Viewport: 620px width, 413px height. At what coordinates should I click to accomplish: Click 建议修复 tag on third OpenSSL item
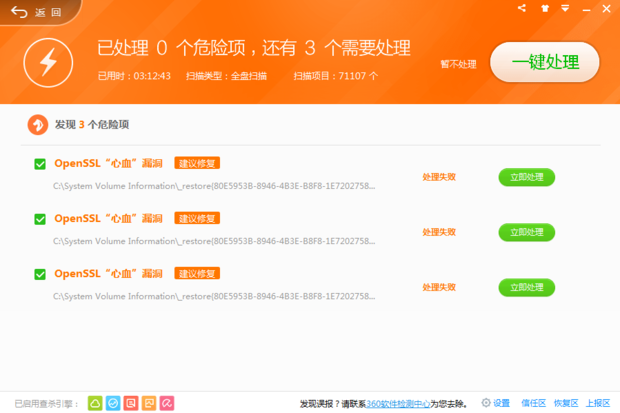point(197,273)
